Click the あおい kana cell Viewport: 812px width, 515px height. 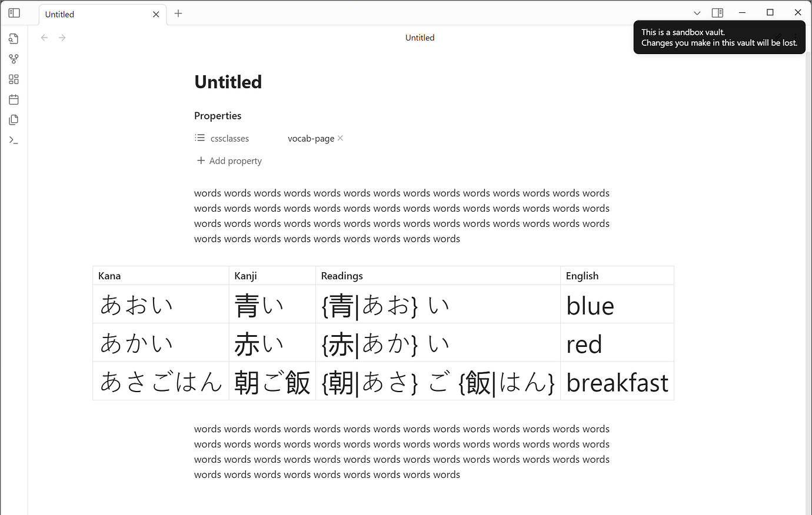point(161,305)
